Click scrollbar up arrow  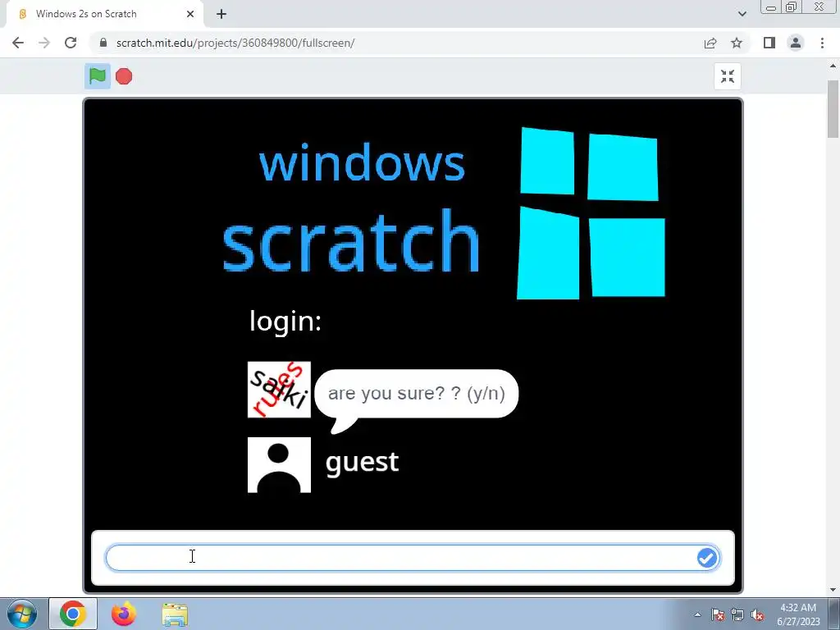pos(833,66)
